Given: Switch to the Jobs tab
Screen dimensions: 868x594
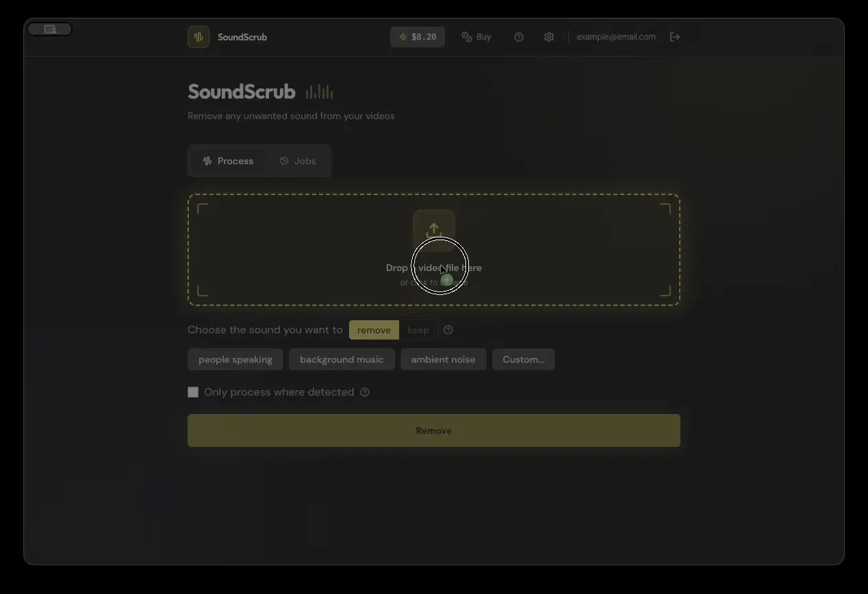Looking at the screenshot, I should [x=298, y=161].
